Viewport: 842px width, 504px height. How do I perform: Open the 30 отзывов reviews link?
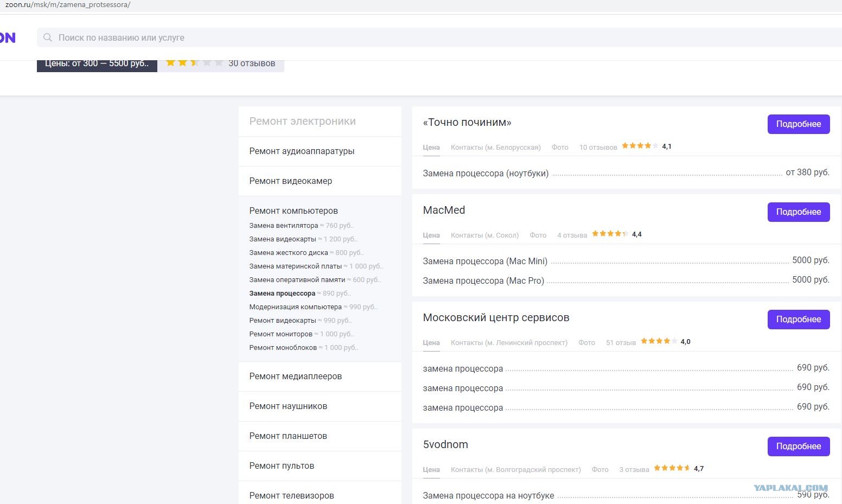coord(252,63)
